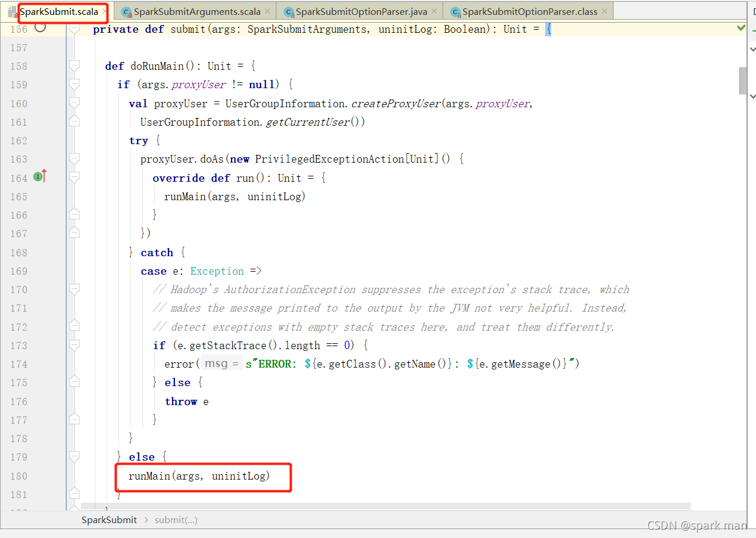The height and width of the screenshot is (538, 756).
Task: Collapse the getStackTrace if fold on line 173
Action: 74,344
